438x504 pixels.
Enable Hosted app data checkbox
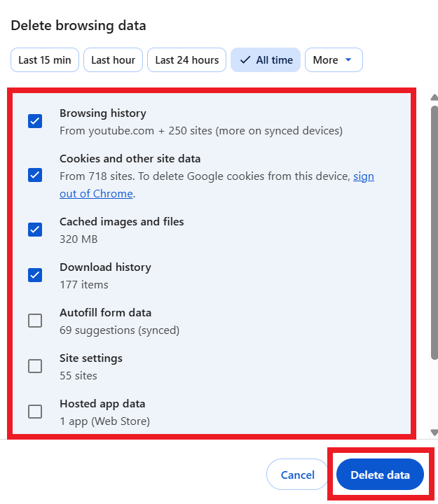point(35,412)
